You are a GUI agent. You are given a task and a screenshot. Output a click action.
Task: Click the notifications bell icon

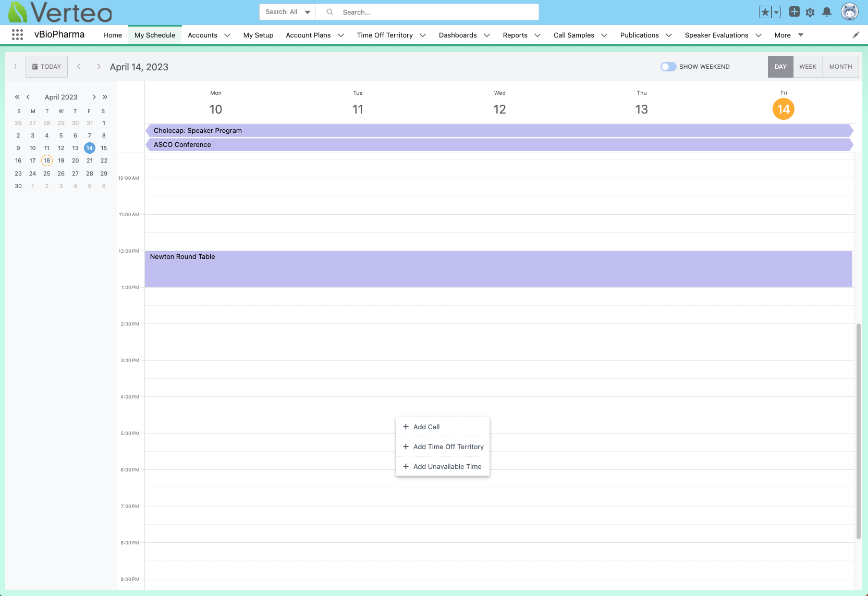827,12
